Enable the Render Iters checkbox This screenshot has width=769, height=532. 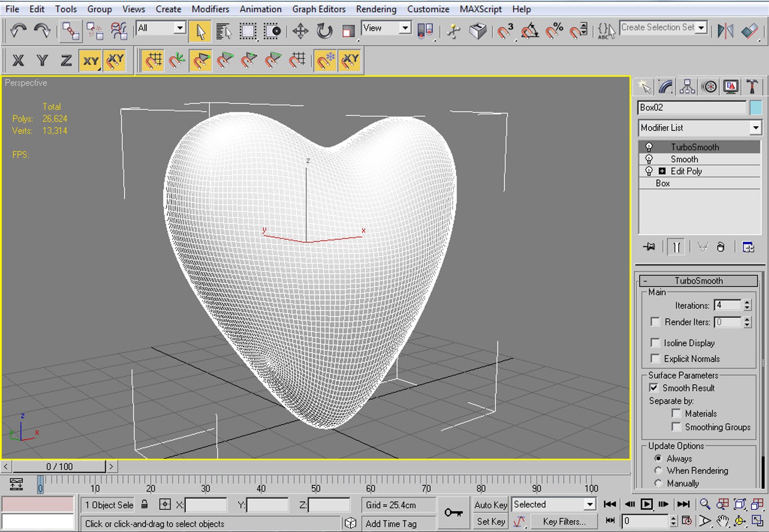pos(655,322)
